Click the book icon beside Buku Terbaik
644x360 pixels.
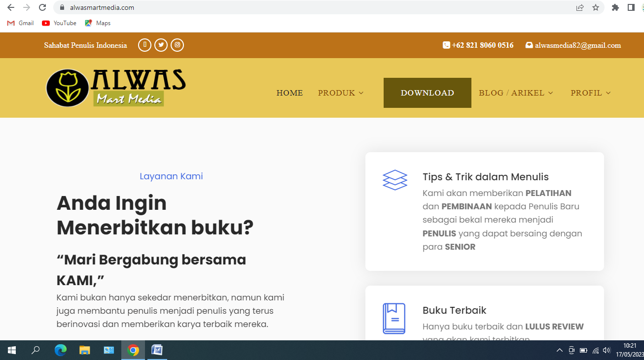point(394,318)
